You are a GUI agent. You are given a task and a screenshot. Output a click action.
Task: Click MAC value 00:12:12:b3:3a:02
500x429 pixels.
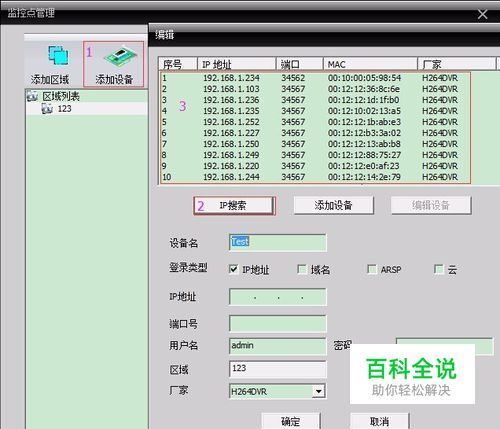coord(364,133)
